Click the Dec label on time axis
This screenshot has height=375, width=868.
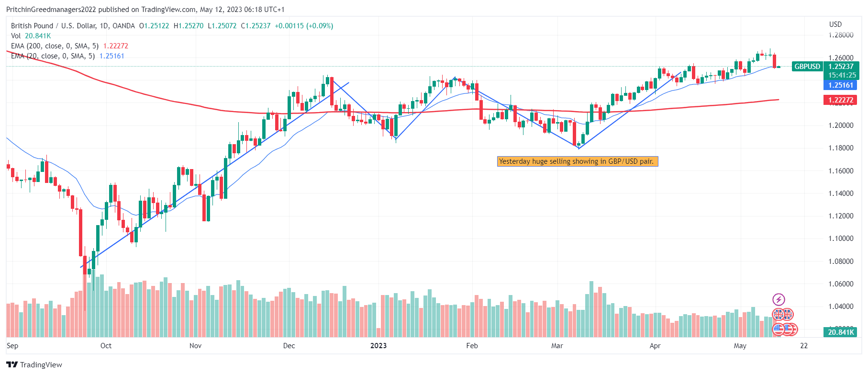tap(289, 346)
